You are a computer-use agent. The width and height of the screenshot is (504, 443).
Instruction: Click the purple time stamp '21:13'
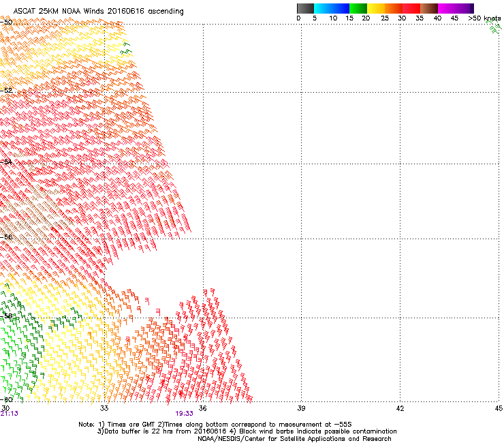tap(10, 414)
